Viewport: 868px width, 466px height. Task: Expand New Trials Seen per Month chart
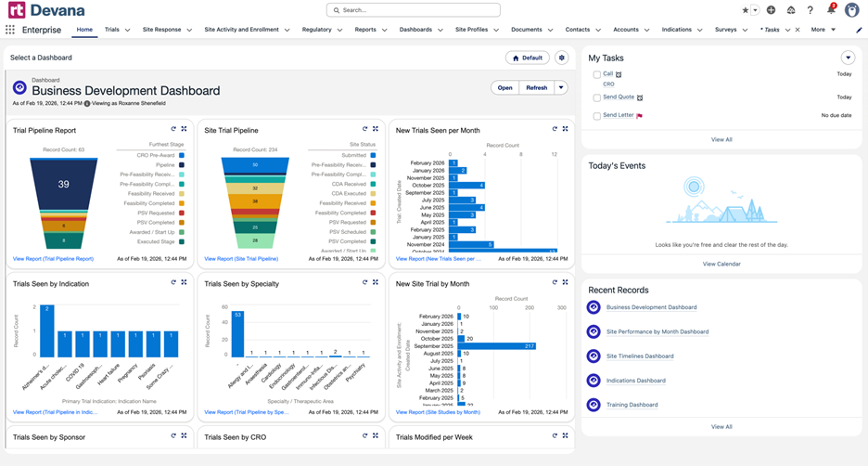566,129
